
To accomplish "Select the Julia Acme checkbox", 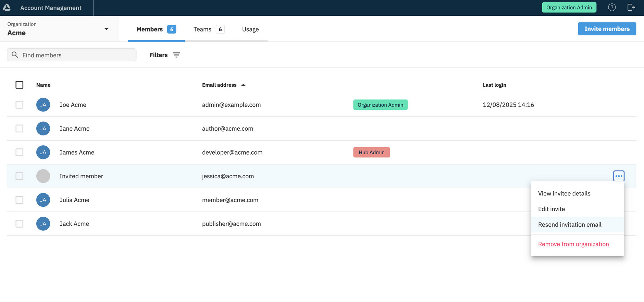I will [x=20, y=200].
